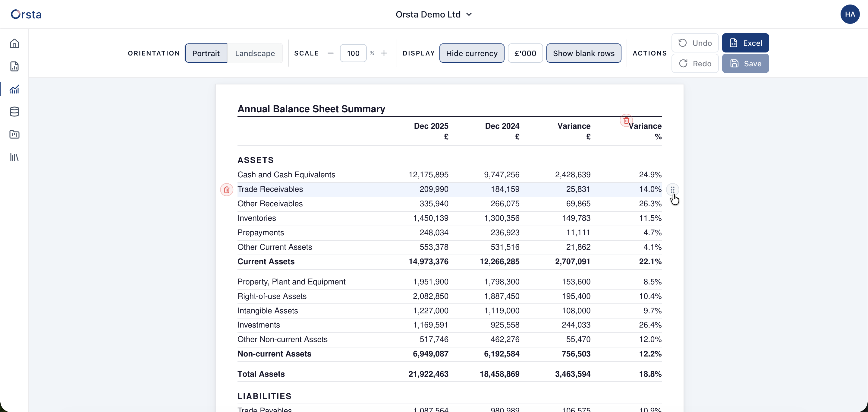Toggle Show blank rows option

583,53
